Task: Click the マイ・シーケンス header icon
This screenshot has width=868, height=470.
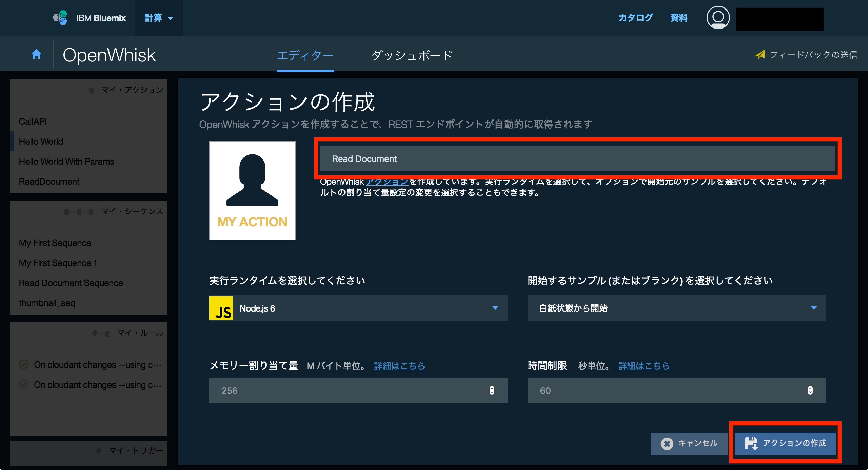Action: 79,212
